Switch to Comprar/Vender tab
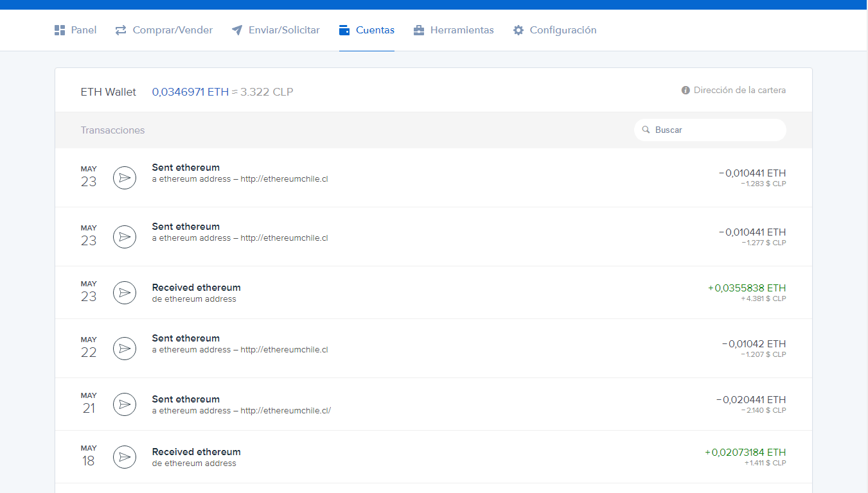This screenshot has height=493, width=868. point(164,30)
